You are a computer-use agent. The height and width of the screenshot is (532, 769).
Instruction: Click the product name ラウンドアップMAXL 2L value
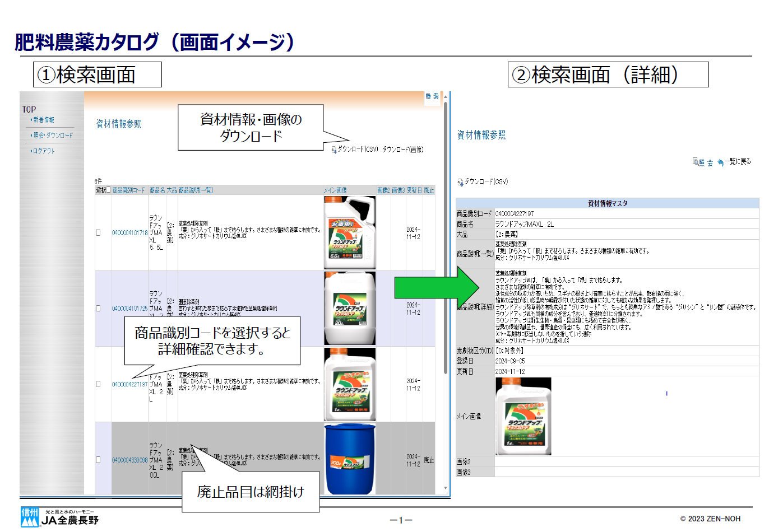pyautogui.click(x=525, y=224)
